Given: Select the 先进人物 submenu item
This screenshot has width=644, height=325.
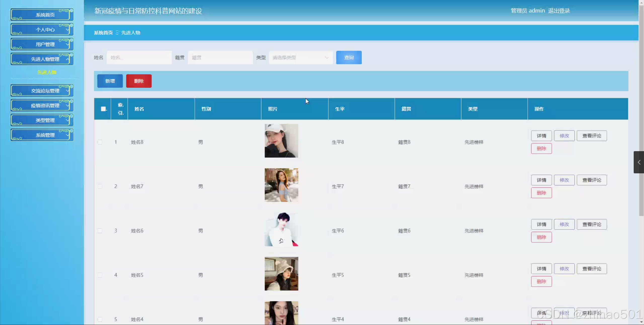Looking at the screenshot, I should [47, 72].
